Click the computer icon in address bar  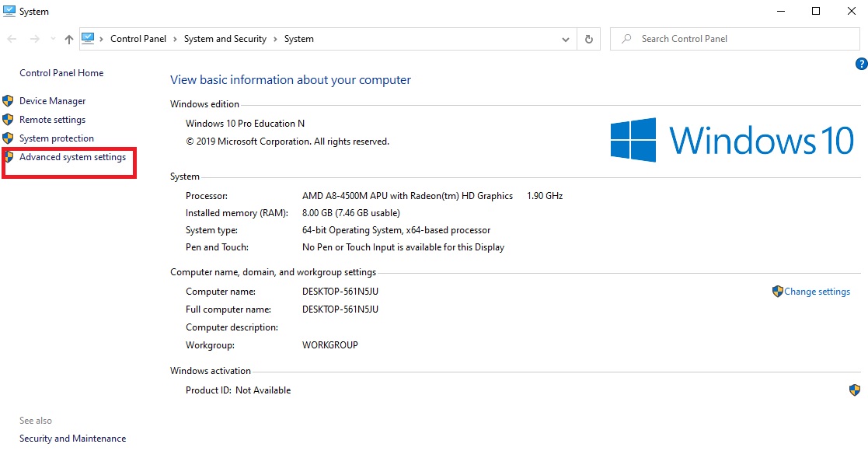tap(88, 38)
